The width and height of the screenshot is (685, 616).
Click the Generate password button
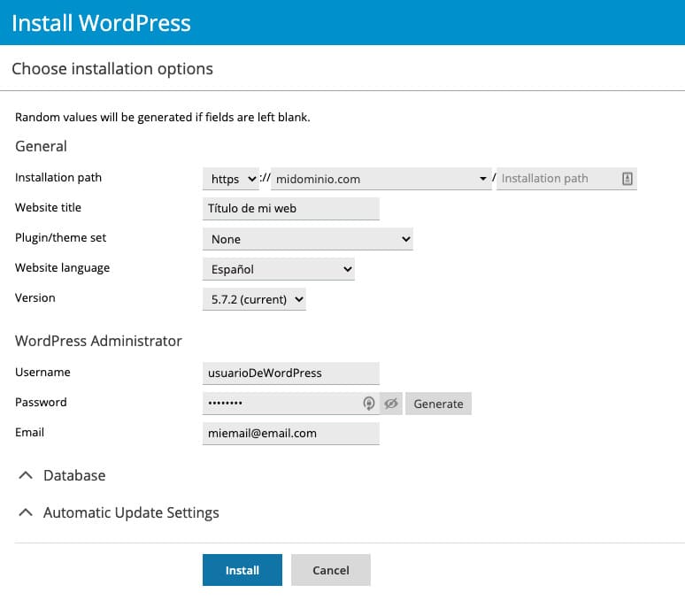(x=438, y=404)
